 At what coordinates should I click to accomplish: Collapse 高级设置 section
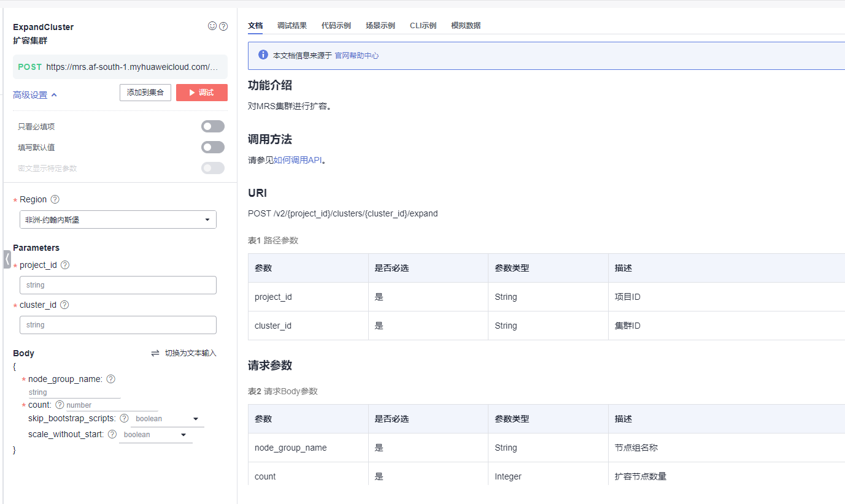(x=35, y=95)
